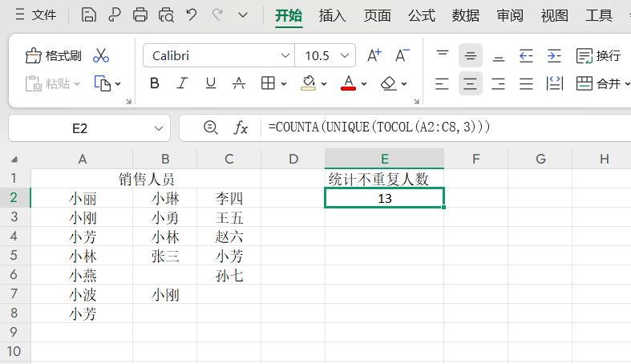The image size is (631, 364).
Task: Click the 换行 wrap text button
Action: point(599,55)
